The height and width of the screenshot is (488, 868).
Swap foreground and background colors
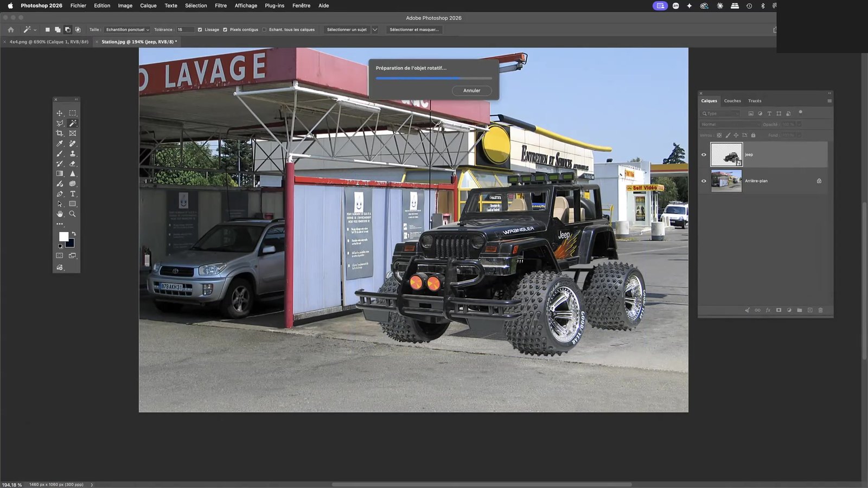74,234
